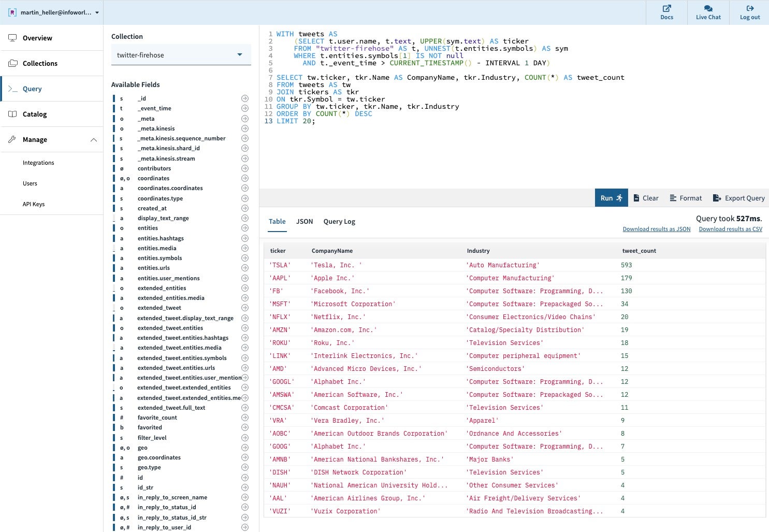The height and width of the screenshot is (532, 769).
Task: Click the ticker column header
Action: click(278, 251)
